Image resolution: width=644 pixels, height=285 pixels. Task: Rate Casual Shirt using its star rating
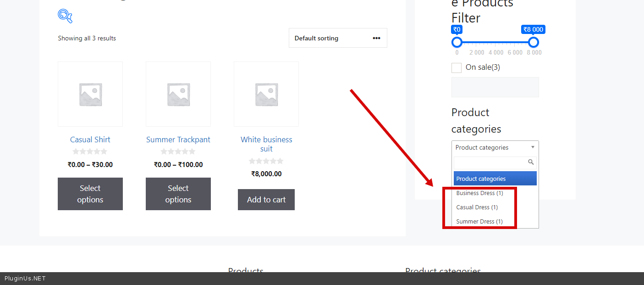(x=90, y=151)
